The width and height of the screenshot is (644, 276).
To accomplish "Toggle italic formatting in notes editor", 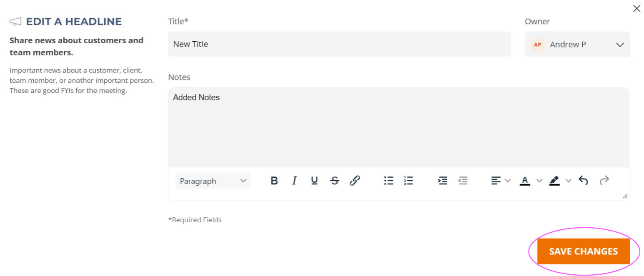I will tap(294, 181).
